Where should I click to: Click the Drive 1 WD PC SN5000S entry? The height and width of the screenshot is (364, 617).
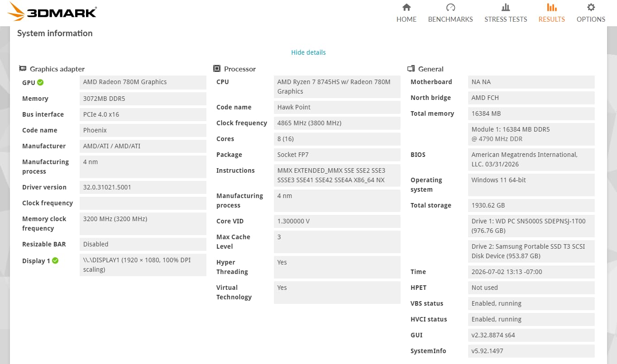pos(531,226)
